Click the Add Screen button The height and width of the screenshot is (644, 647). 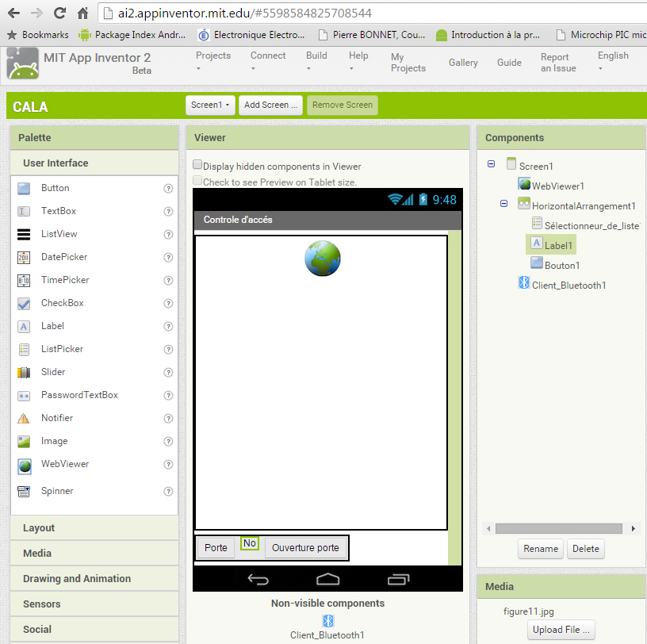[x=270, y=105]
